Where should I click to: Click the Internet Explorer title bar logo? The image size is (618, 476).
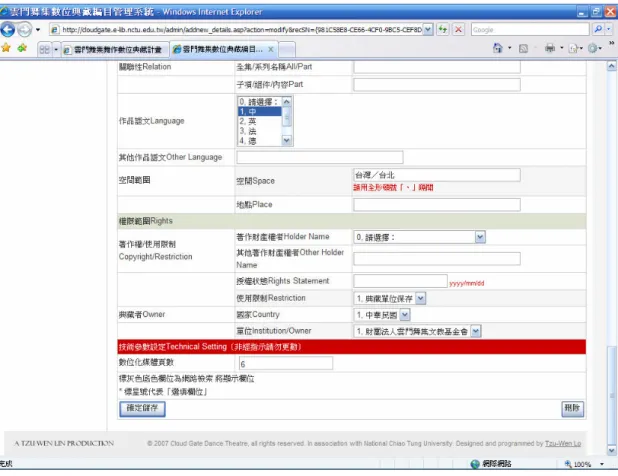(x=4, y=11)
